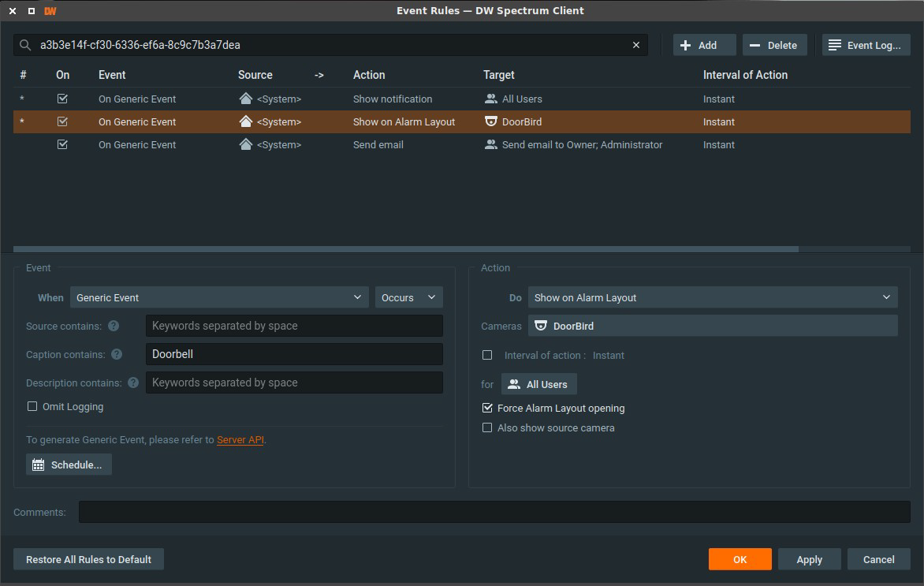The image size is (924, 586).
Task: Click All Users people icon in first row
Action: pyautogui.click(x=490, y=99)
